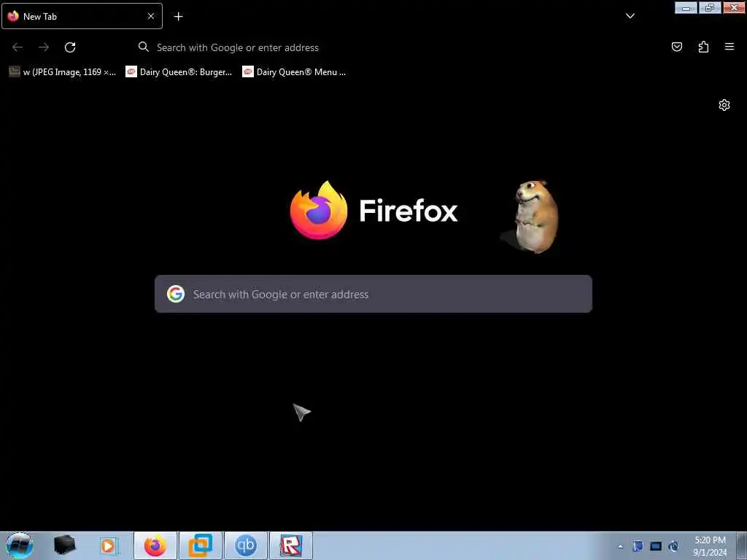This screenshot has height=560, width=747.
Task: Click the blue flag tray icon
Action: (638, 546)
